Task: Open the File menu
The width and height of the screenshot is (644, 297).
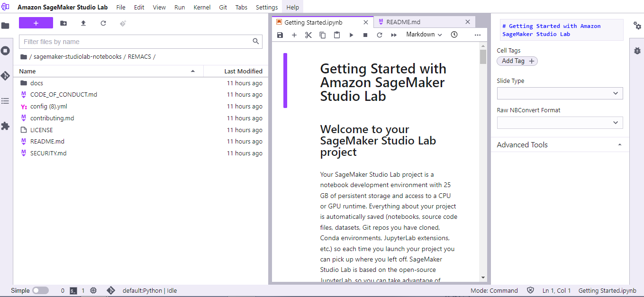Action: 121,7
